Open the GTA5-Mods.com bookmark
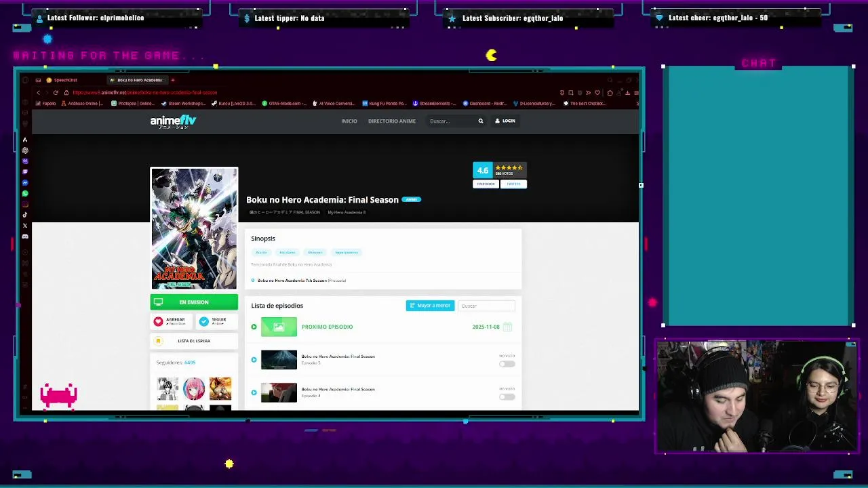Viewport: 868px width, 488px height. click(283, 104)
